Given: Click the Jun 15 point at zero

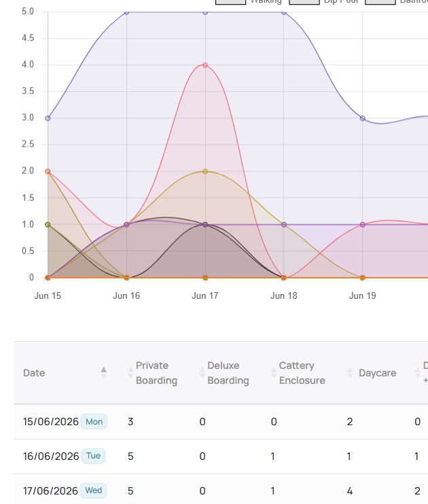Looking at the screenshot, I should 48,278.
